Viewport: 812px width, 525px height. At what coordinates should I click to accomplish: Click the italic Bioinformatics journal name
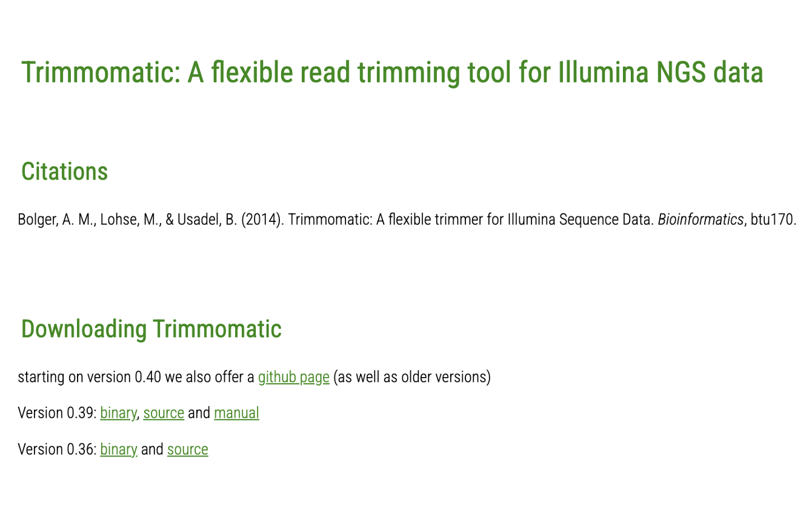tap(700, 219)
